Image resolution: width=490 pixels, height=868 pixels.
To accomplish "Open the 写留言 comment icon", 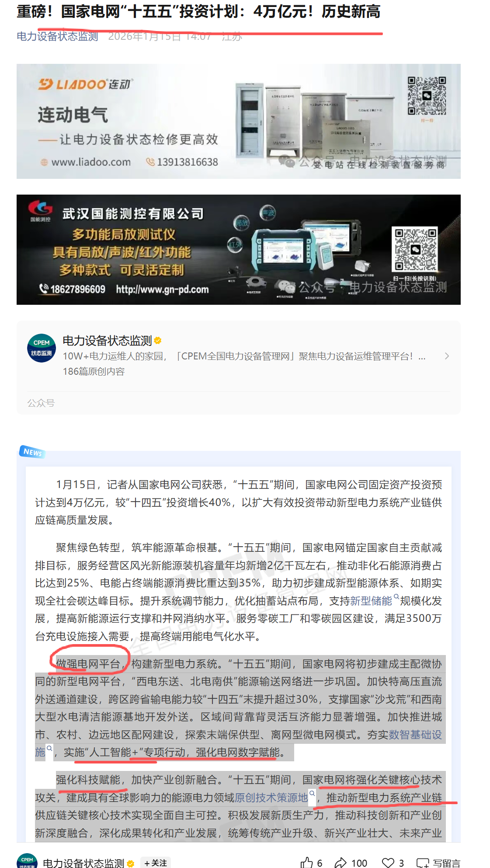I will [x=423, y=863].
